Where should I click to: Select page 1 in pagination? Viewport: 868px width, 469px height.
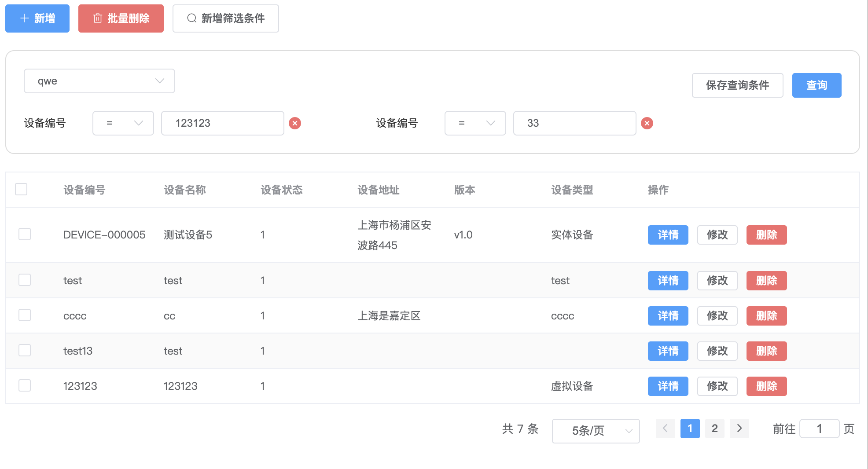tap(690, 429)
